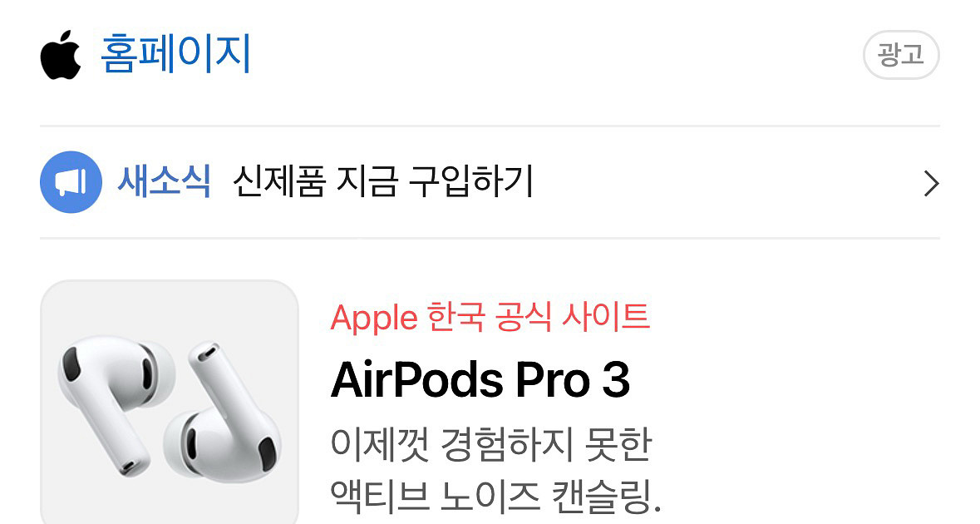Click the blue megaphone news icon
This screenshot has height=524, width=980.
point(71,182)
